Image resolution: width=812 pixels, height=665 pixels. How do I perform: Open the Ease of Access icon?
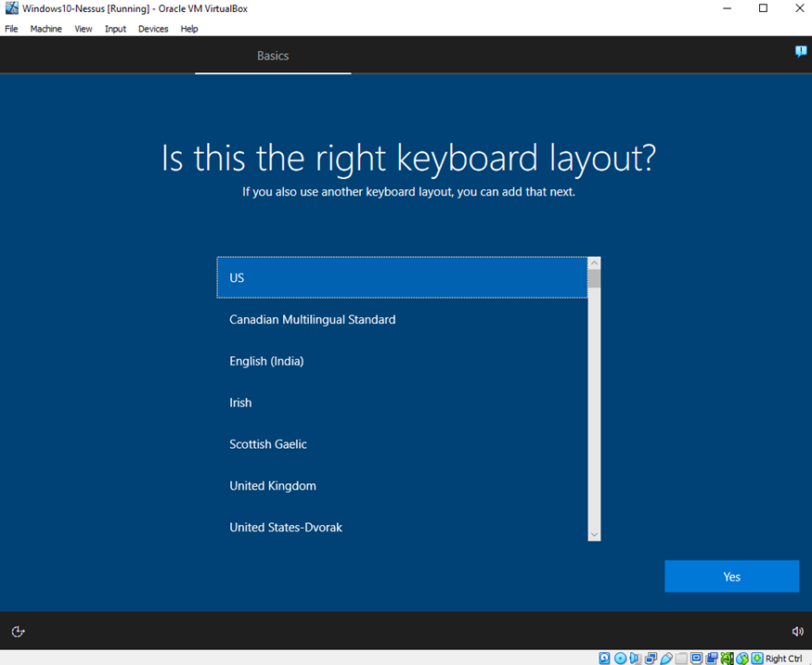point(18,632)
